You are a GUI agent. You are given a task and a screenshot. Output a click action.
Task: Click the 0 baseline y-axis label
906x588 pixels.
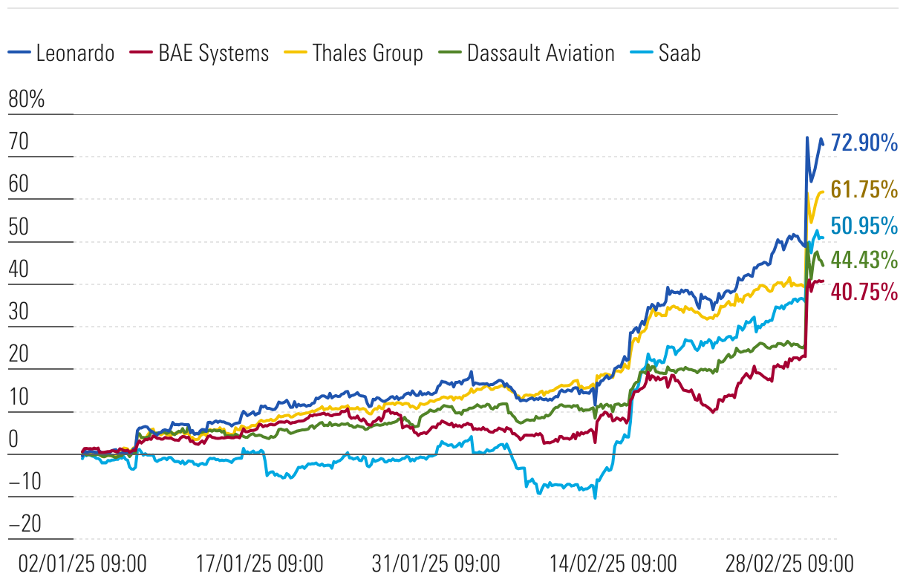tap(13, 440)
